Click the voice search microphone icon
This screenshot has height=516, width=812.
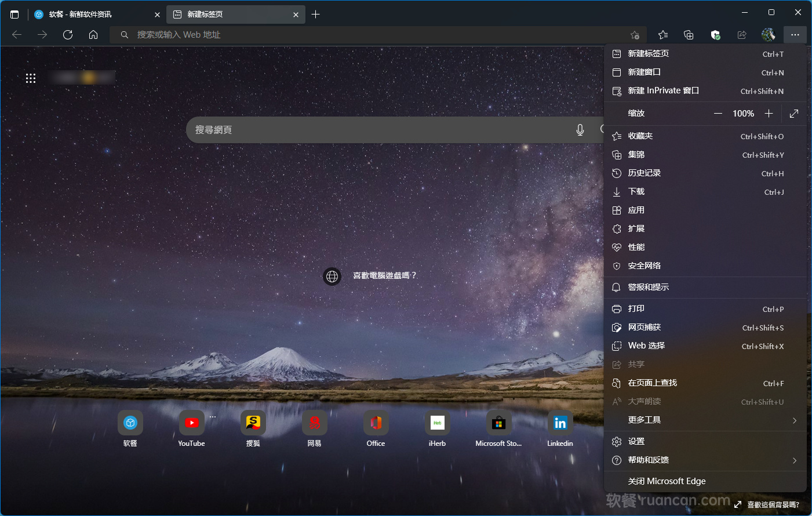580,130
